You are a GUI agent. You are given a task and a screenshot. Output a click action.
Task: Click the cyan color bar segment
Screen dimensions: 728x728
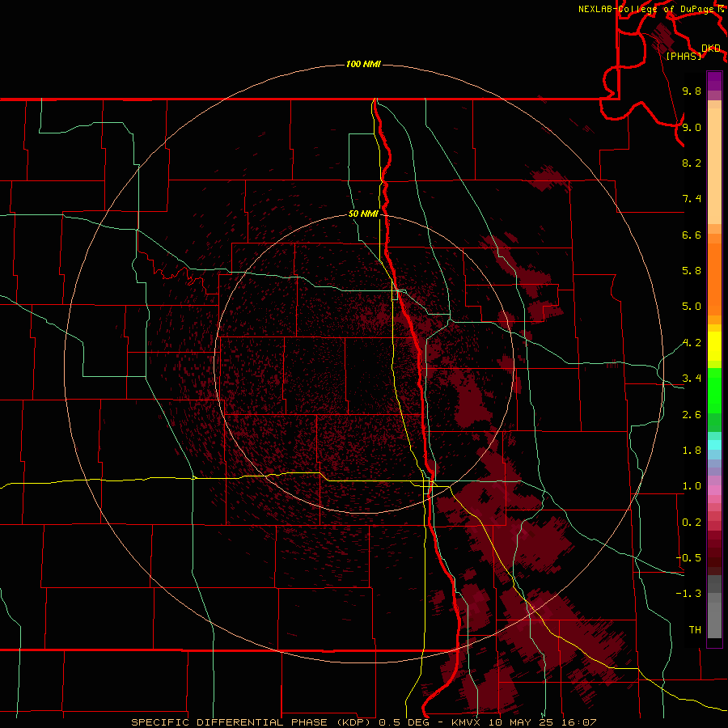(x=714, y=445)
